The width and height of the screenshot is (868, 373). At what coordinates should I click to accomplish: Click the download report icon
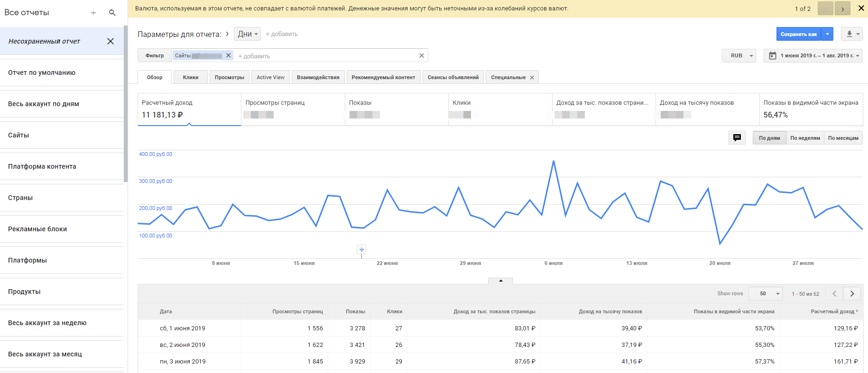pyautogui.click(x=850, y=34)
